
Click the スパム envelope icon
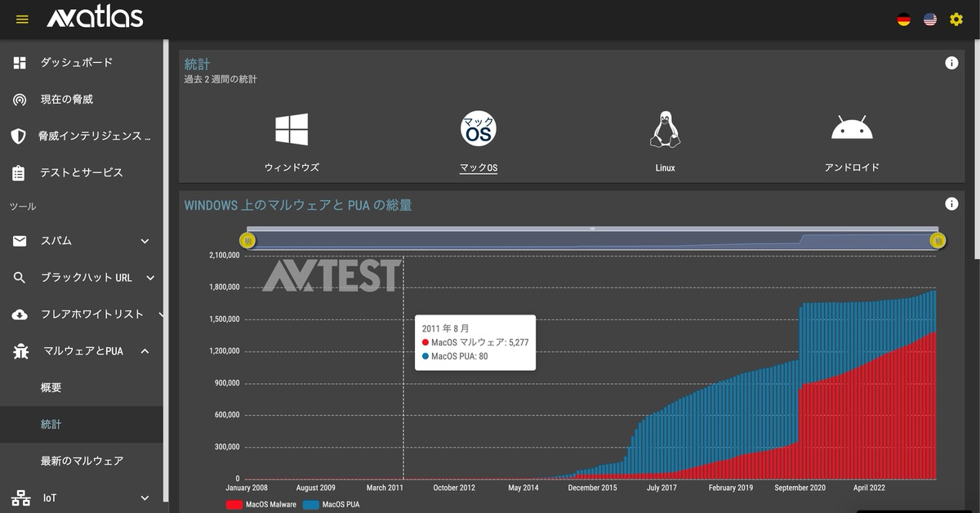20,241
